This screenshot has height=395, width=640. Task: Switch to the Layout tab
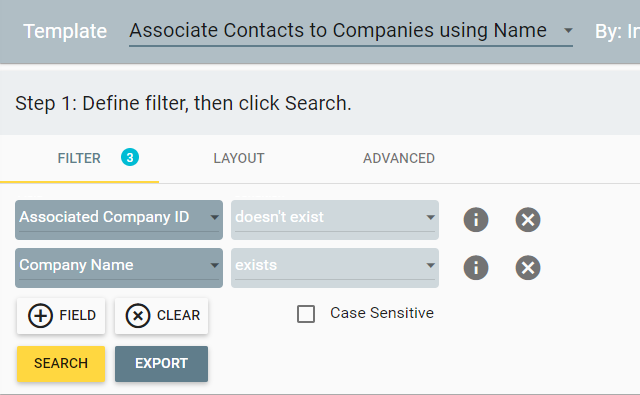point(239,158)
